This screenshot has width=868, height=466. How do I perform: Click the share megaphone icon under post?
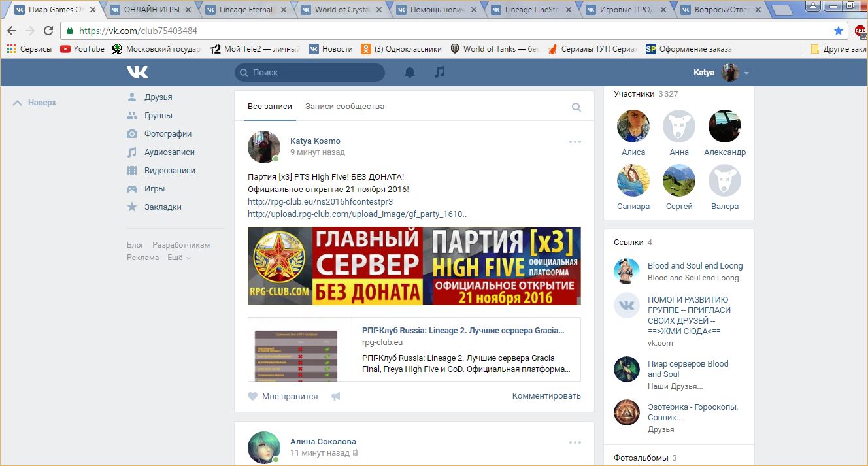336,396
